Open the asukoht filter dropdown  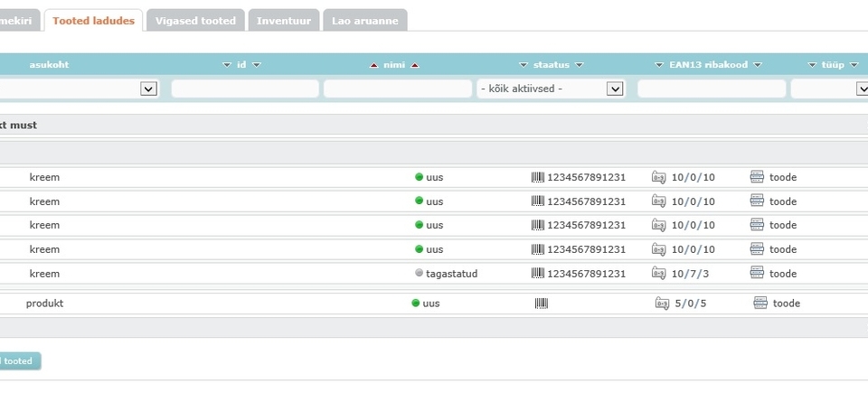pyautogui.click(x=149, y=89)
